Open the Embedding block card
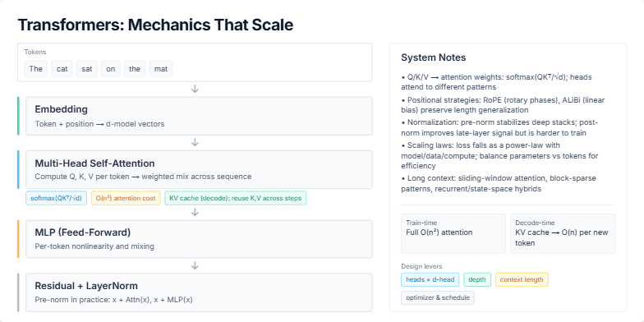Screen dimensions: 644x322 tap(199, 116)
